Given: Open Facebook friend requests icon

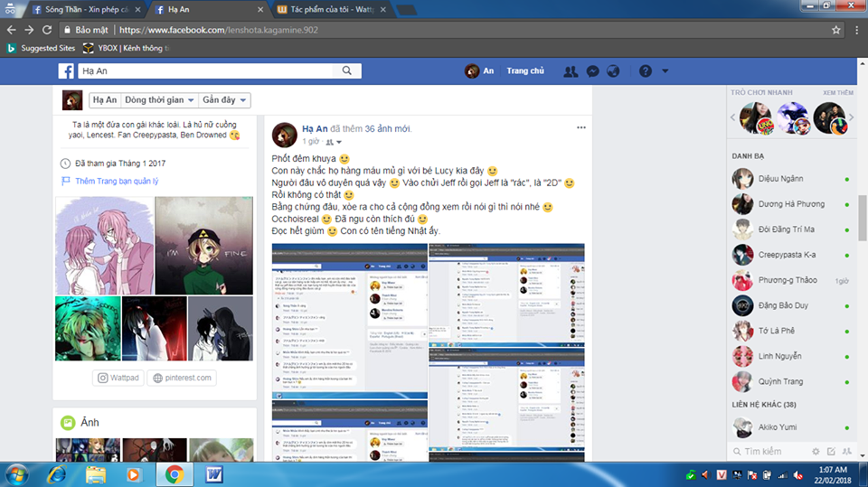Looking at the screenshot, I should pos(571,71).
